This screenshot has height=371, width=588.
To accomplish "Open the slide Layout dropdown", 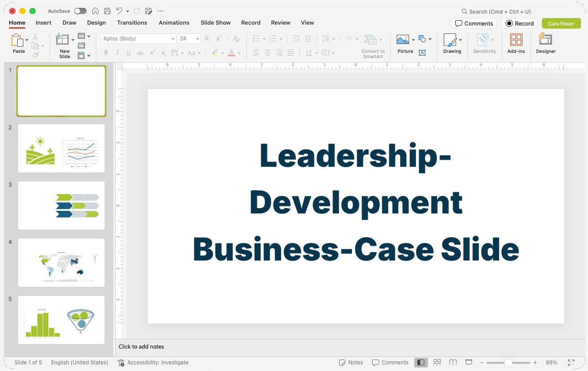I will tap(84, 36).
